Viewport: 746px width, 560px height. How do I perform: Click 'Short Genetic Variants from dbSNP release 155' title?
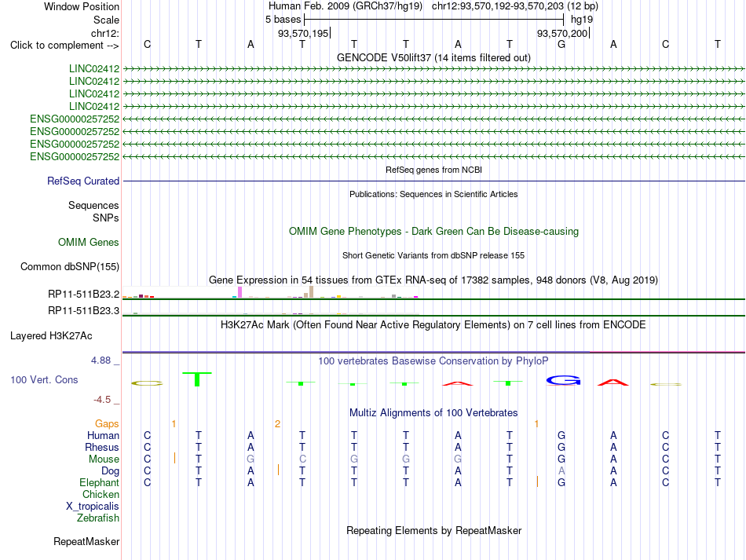(433, 255)
